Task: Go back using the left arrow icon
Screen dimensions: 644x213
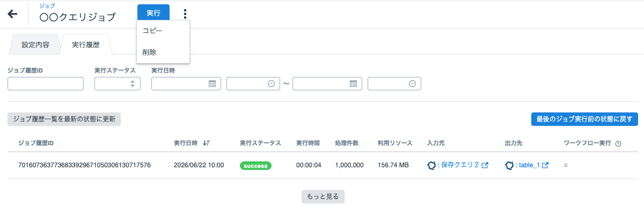Action: [12, 14]
